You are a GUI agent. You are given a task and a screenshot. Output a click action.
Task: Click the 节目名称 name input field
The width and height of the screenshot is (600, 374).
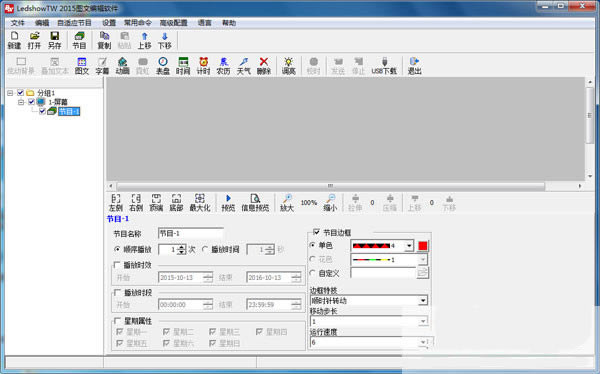(x=191, y=233)
